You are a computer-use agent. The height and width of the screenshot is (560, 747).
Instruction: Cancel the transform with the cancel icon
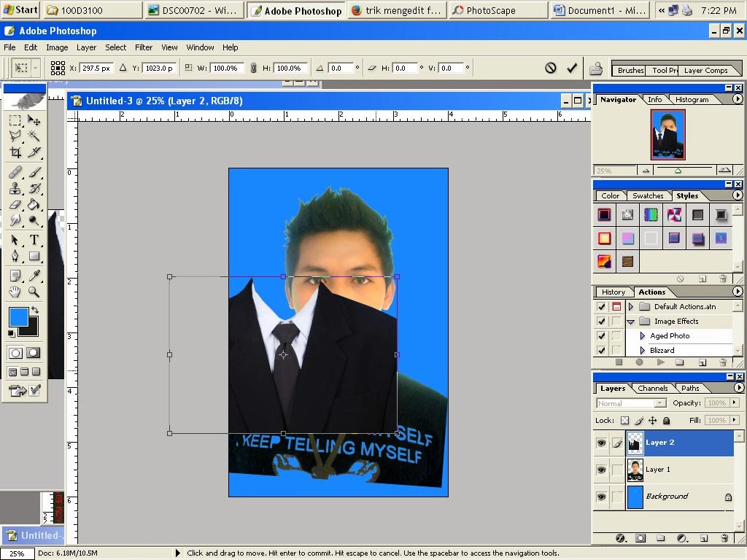550,68
